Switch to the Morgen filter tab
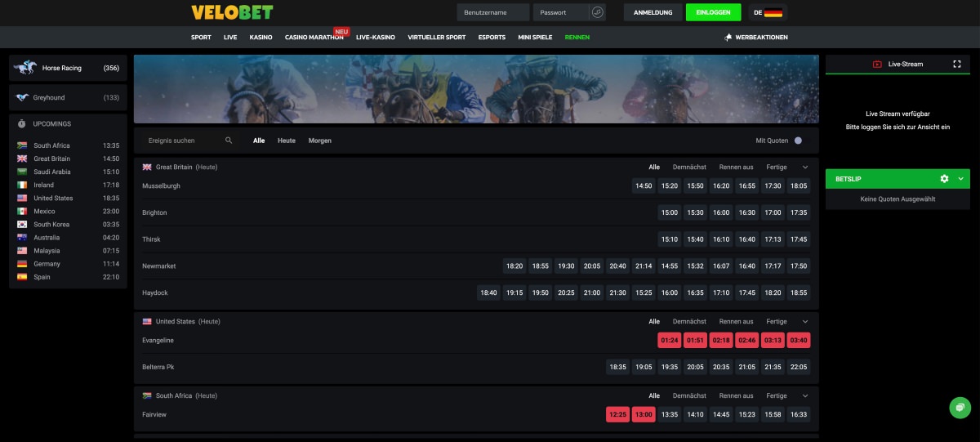 (x=319, y=141)
